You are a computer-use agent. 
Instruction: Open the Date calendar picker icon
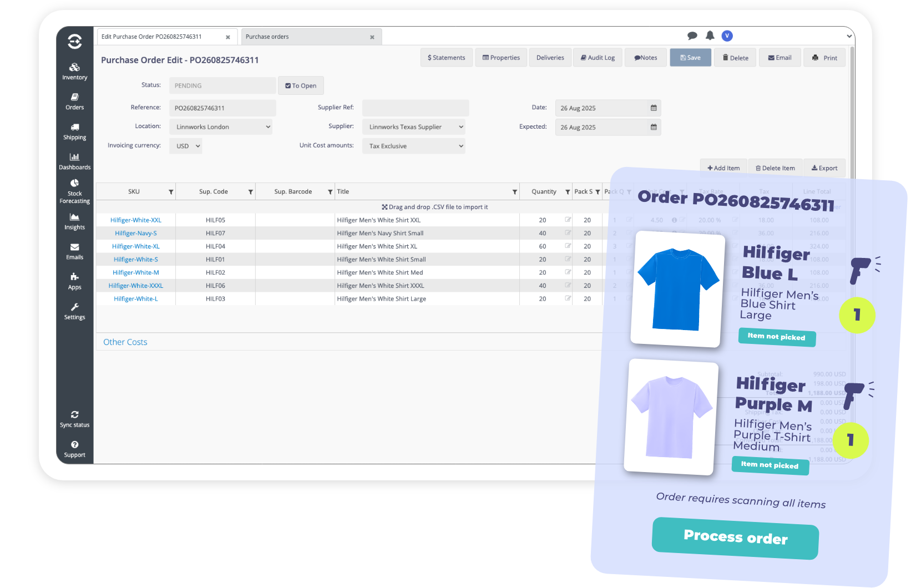[x=654, y=108]
